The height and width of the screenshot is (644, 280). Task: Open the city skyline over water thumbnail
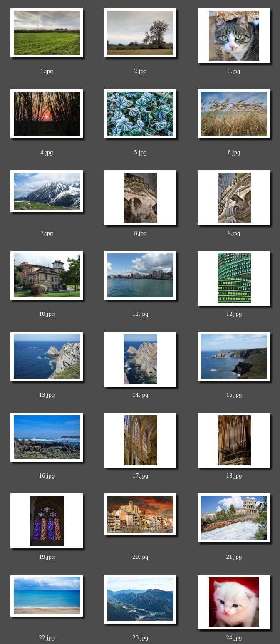tap(140, 275)
